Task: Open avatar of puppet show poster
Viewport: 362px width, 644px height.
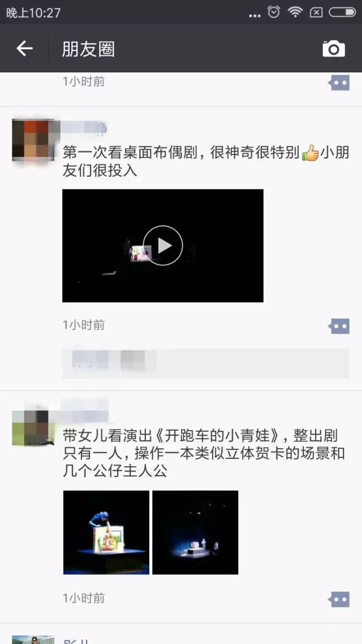Action: coord(33,140)
